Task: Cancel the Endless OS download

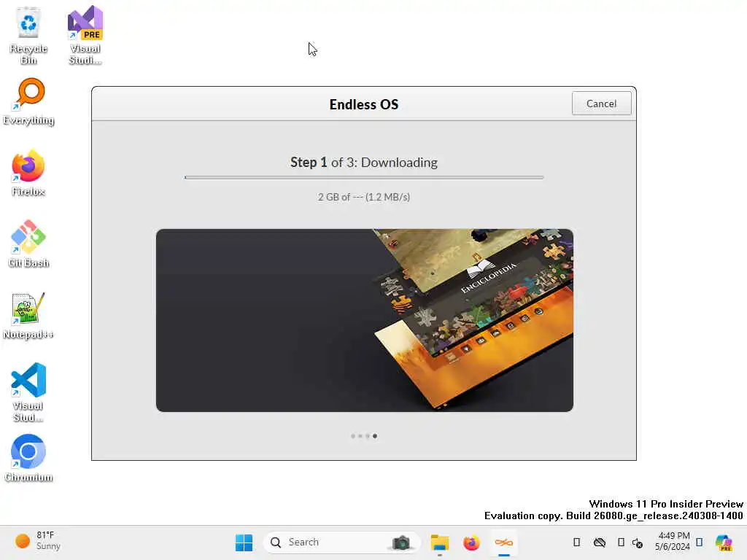Action: [601, 104]
